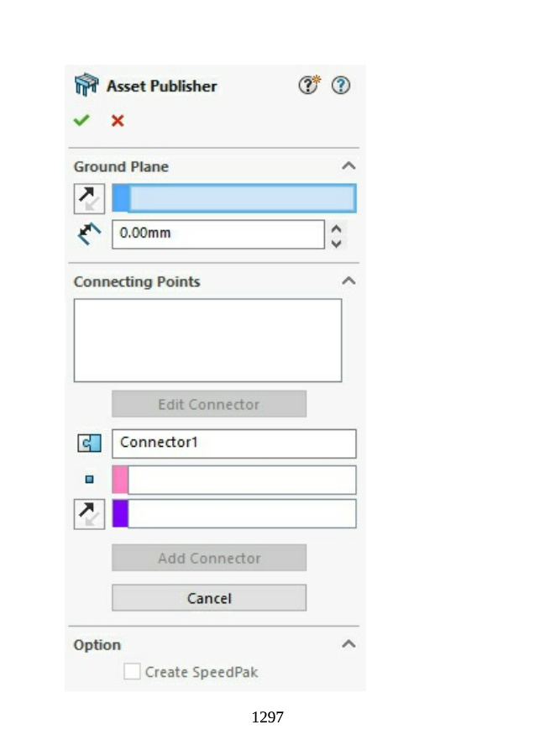Click the Connector1 name input field

(233, 443)
